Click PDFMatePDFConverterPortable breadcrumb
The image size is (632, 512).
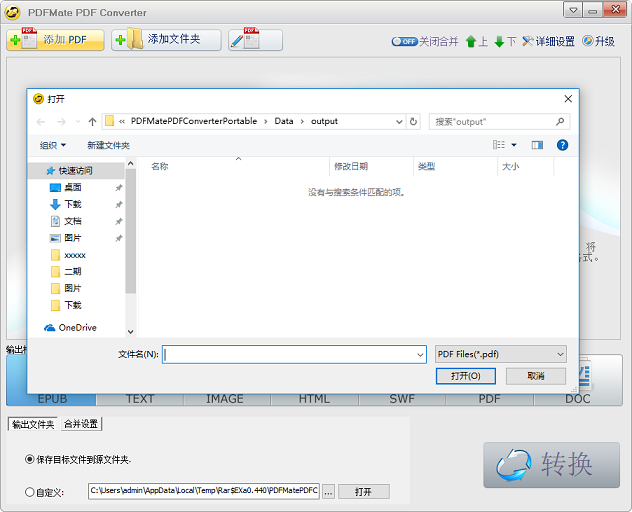(x=194, y=121)
